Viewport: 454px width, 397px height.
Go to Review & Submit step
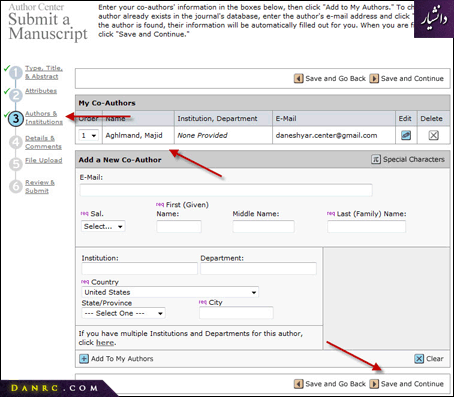(40, 187)
